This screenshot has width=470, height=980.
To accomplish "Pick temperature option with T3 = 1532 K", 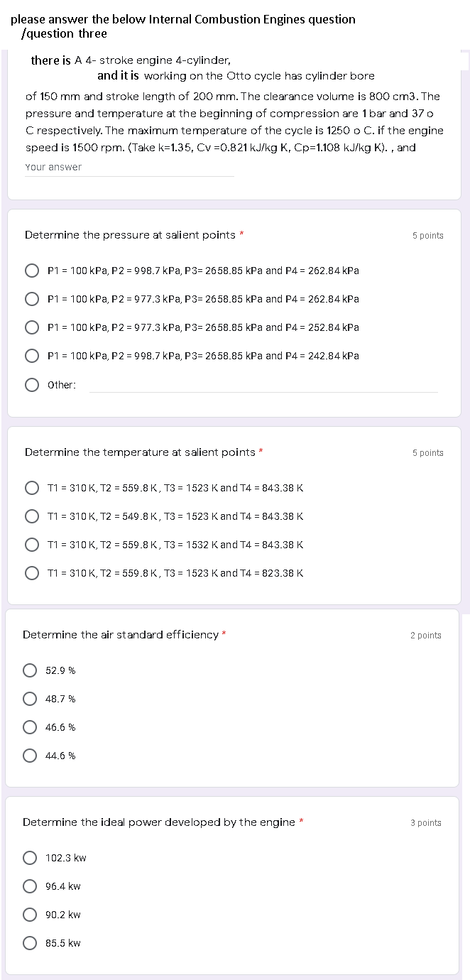I will pos(32,545).
